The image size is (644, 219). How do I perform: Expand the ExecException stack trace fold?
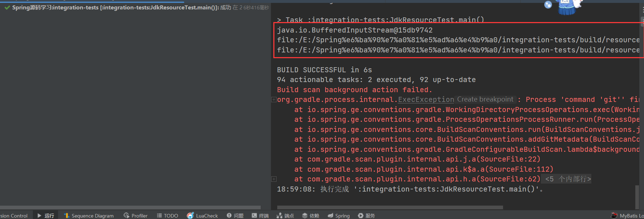pyautogui.click(x=274, y=100)
